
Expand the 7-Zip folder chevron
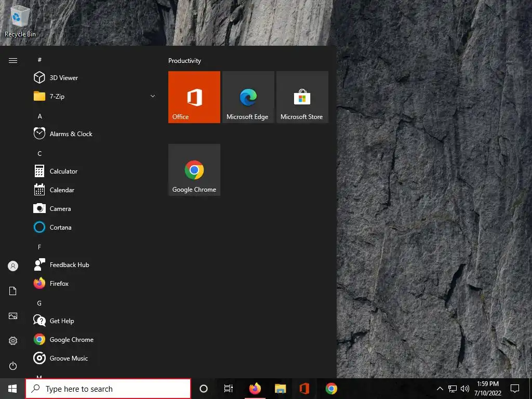click(153, 96)
